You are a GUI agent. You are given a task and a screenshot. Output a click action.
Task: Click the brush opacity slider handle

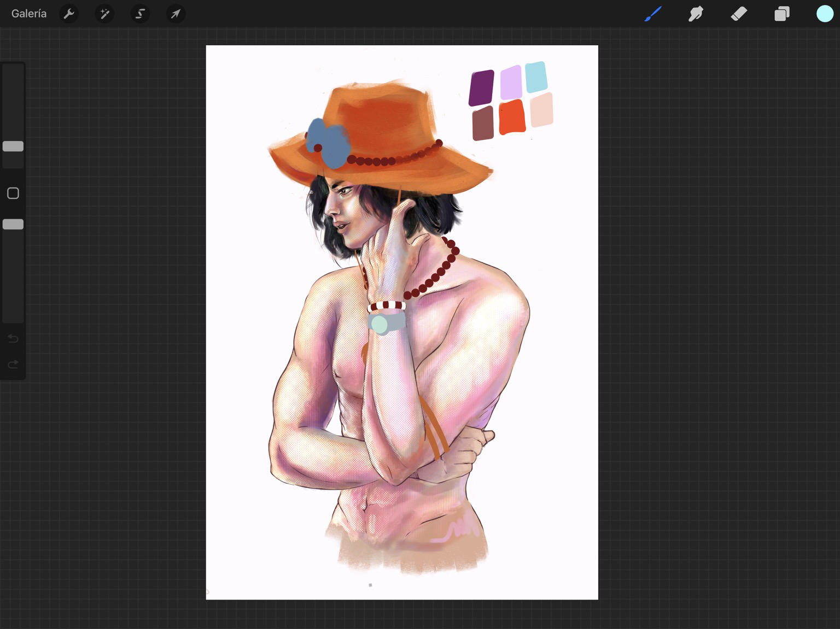tap(13, 224)
